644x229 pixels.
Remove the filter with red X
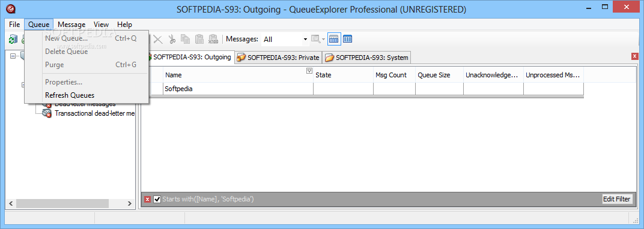(x=147, y=200)
